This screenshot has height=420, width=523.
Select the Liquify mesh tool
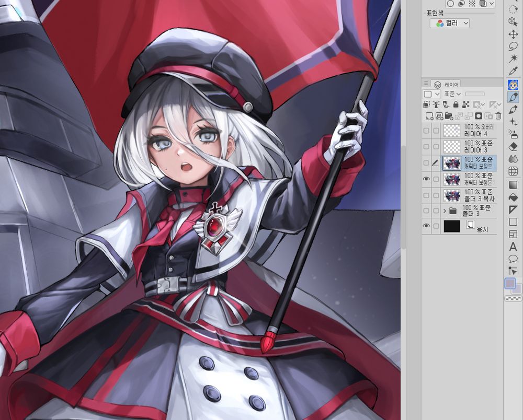click(513, 171)
